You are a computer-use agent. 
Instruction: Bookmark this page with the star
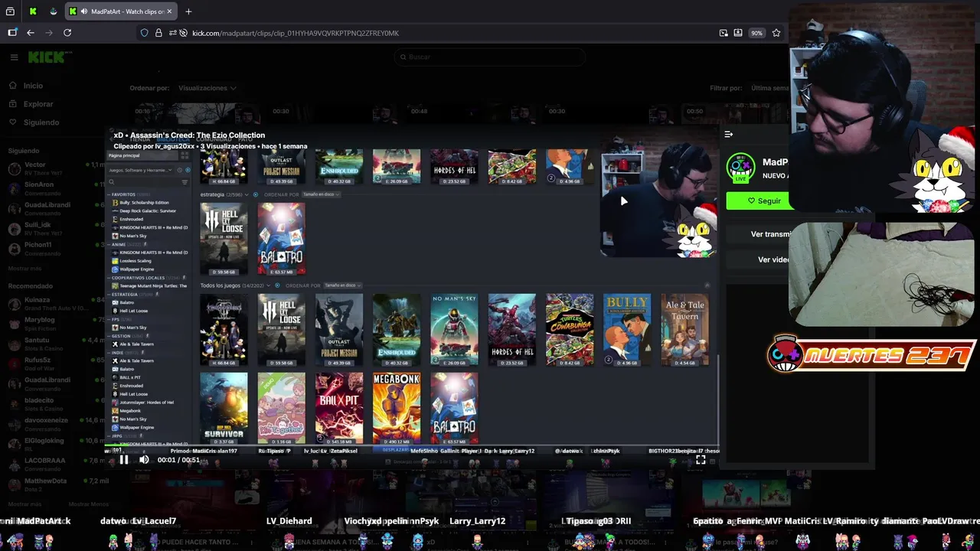coord(776,33)
